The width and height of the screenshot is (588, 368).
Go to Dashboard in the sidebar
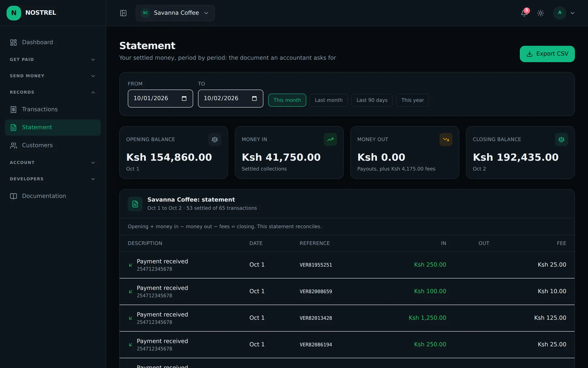(53, 42)
